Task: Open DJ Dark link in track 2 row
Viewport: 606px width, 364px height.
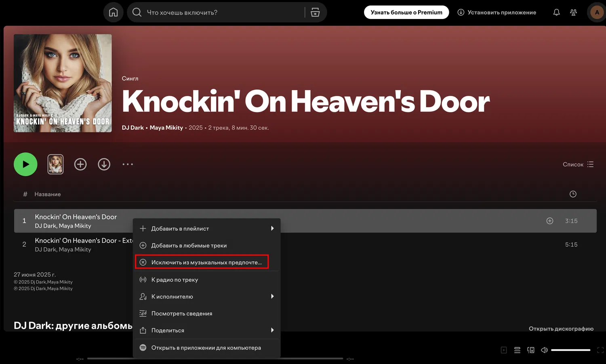Action: click(x=46, y=250)
